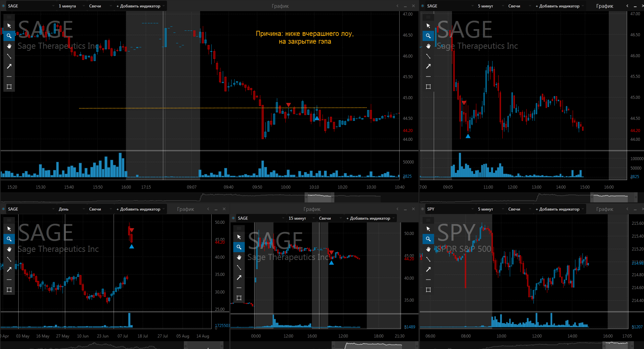Image resolution: width=644 pixels, height=349 pixels.
Task: Click the blue buy marker on SAGE 1-minute chart
Action: (x=317, y=118)
